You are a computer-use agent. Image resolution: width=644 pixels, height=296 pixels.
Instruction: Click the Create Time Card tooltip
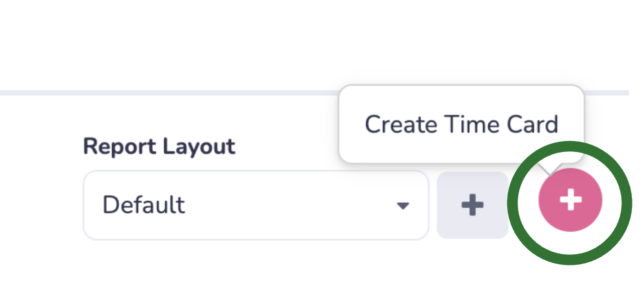click(x=461, y=124)
